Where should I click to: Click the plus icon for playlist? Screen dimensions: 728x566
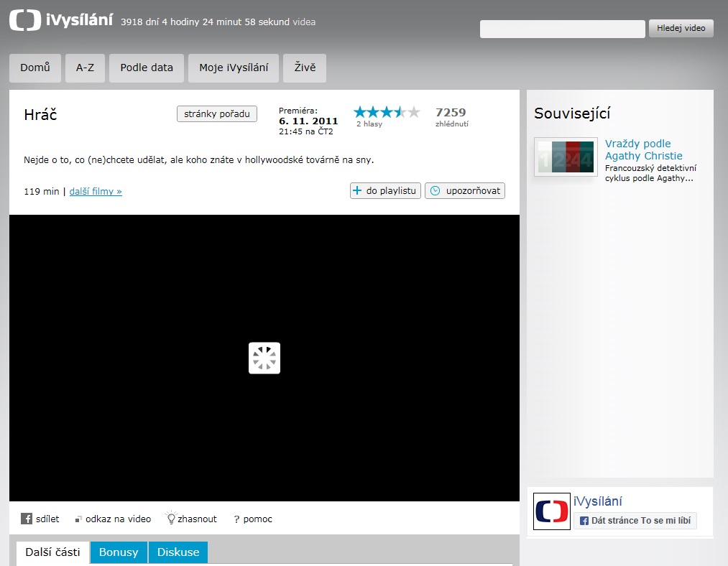[x=357, y=191]
